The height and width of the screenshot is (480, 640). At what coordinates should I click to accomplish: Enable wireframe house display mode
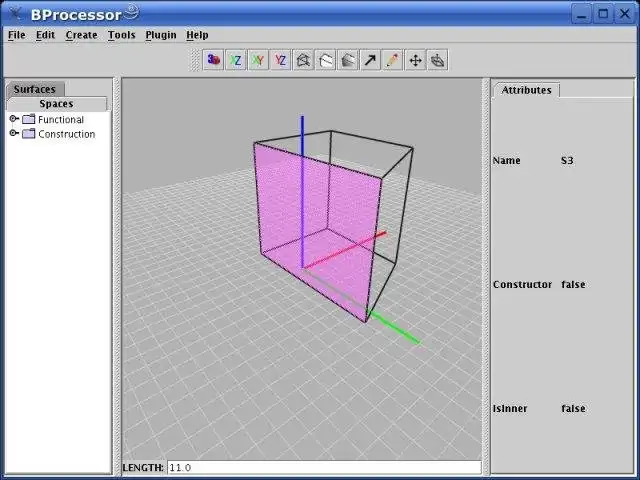(x=303, y=60)
